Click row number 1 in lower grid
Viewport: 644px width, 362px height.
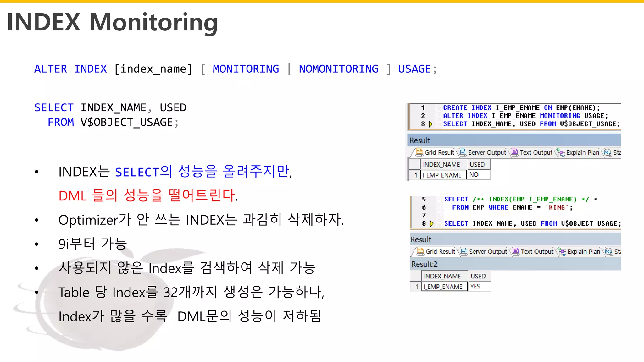point(416,286)
